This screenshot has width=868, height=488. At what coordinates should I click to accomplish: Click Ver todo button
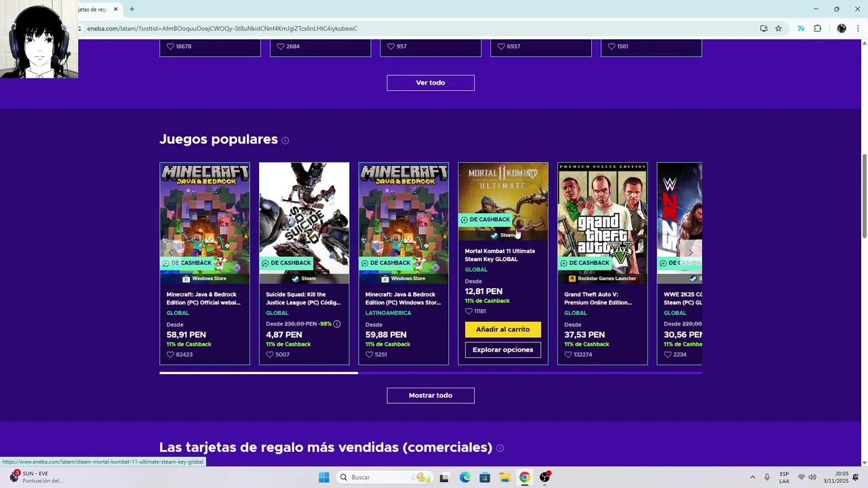pyautogui.click(x=431, y=83)
